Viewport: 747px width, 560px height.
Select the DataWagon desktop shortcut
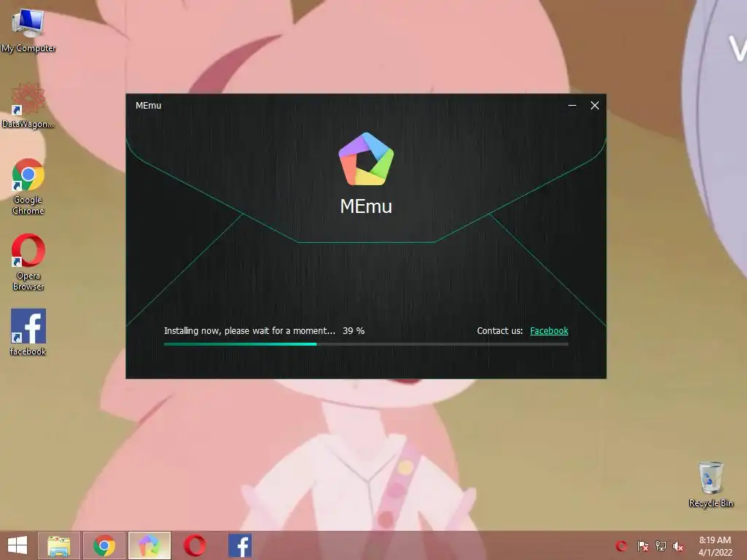click(28, 106)
